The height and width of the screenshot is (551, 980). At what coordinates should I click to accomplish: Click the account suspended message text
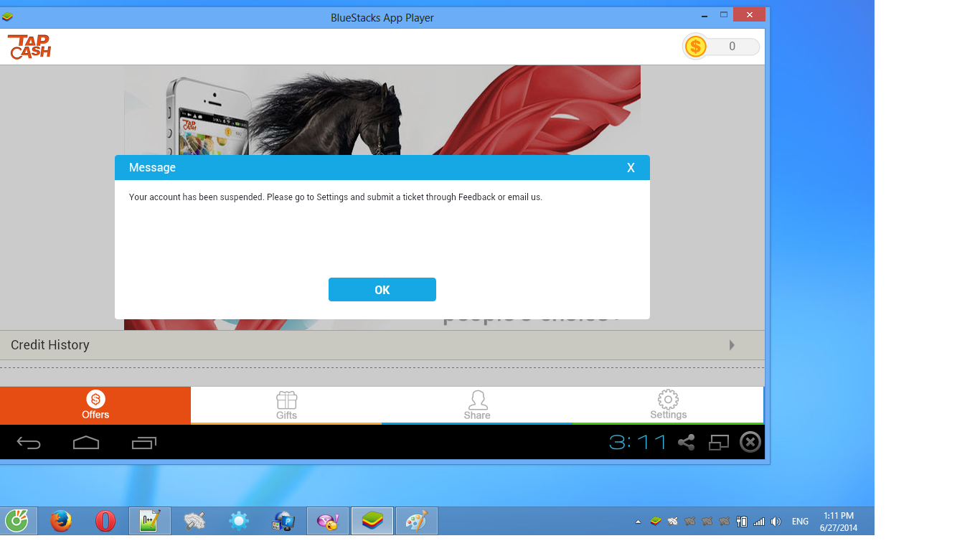click(x=336, y=197)
